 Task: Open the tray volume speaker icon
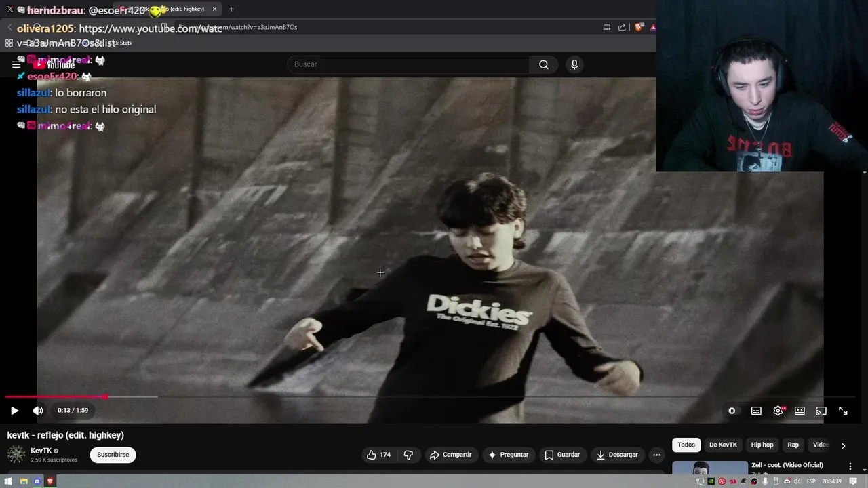pos(797,481)
